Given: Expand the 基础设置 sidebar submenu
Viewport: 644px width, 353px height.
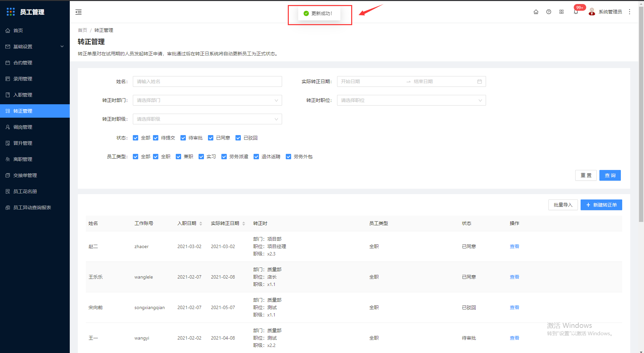Looking at the screenshot, I should point(35,47).
